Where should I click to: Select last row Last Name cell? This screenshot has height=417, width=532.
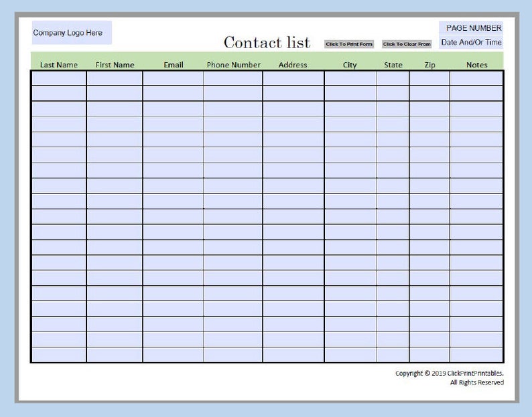click(59, 355)
